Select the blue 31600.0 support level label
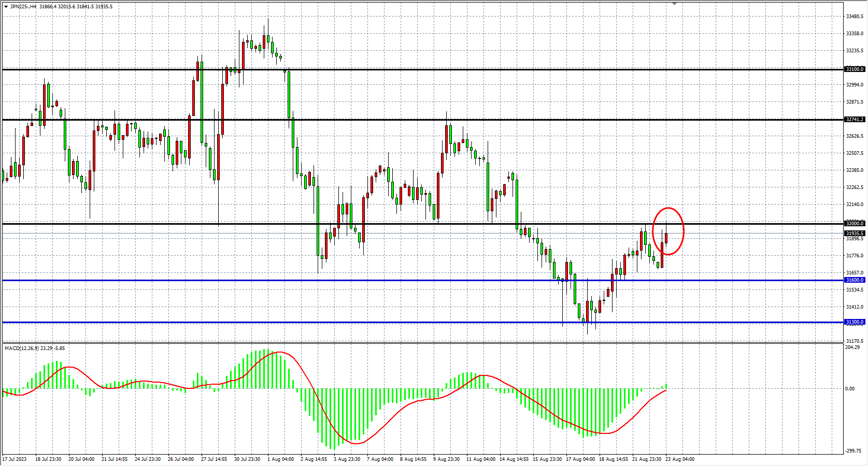 [855, 280]
